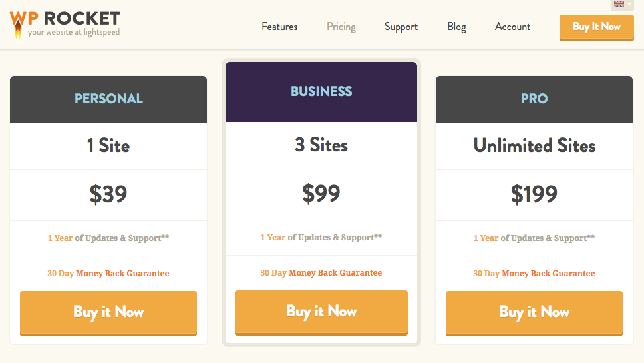
Task: Buy the Pro plan now
Action: click(534, 313)
